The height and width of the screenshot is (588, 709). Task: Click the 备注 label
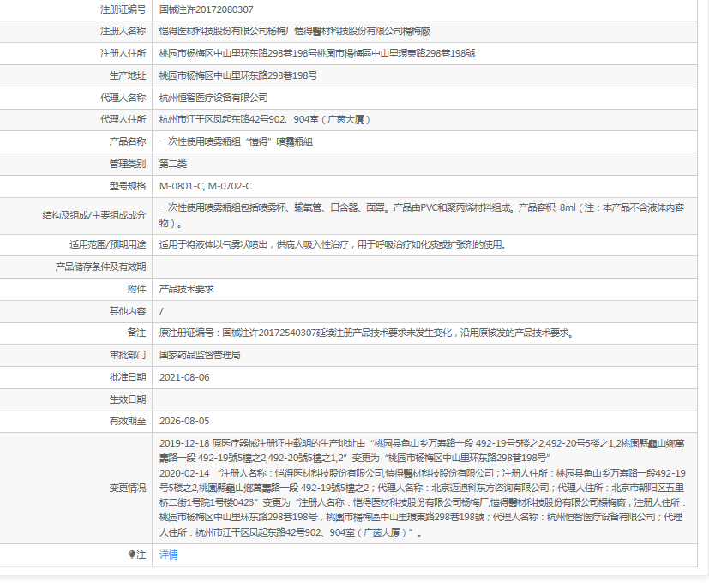point(136,333)
